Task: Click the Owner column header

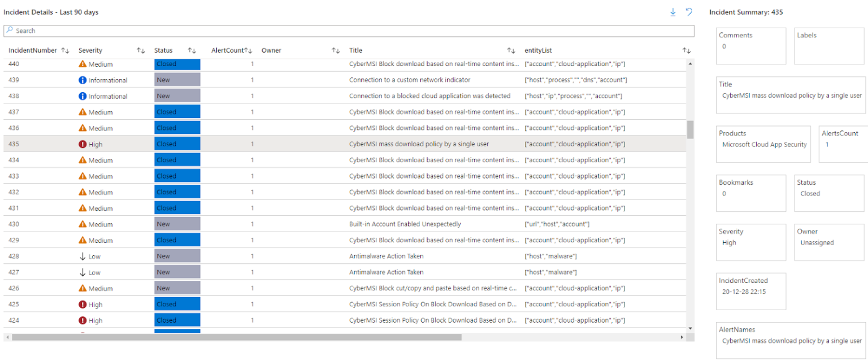Action: pos(271,50)
